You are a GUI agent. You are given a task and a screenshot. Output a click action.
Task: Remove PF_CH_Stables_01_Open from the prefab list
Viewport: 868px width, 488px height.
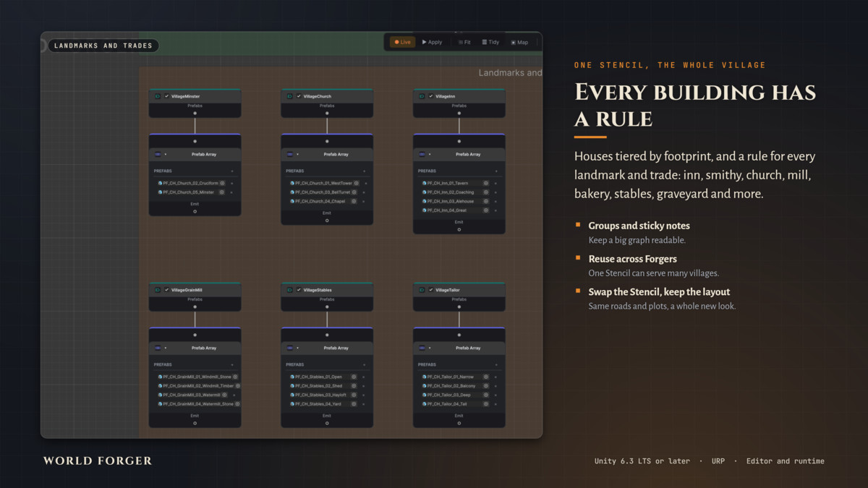[363, 377]
